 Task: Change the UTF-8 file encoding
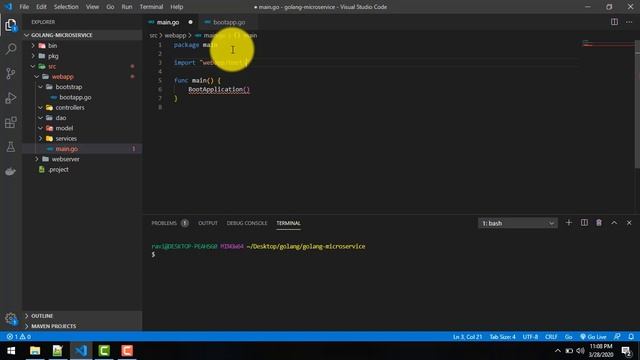point(530,337)
